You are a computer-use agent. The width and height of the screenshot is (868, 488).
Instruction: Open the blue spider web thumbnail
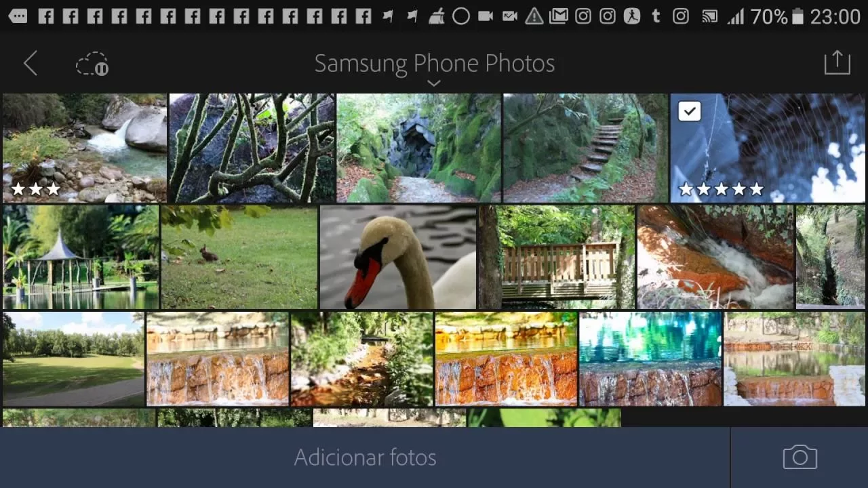(x=768, y=148)
